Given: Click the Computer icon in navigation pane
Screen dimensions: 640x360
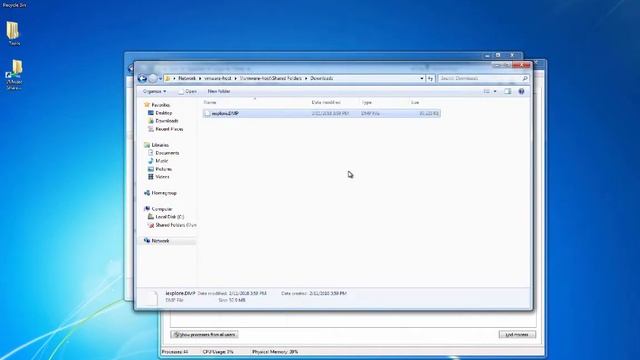Looking at the screenshot, I should pos(147,209).
